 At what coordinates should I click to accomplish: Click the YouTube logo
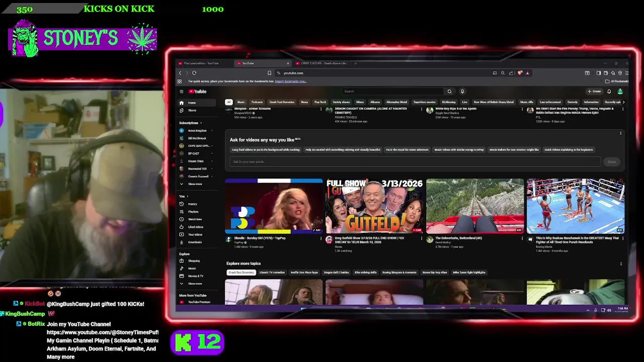click(198, 92)
